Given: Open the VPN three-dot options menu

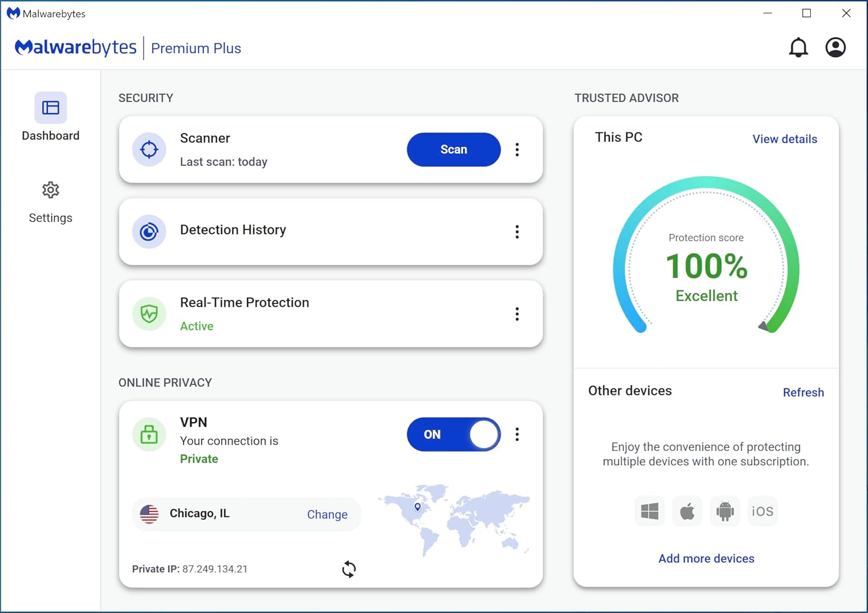Looking at the screenshot, I should (517, 434).
